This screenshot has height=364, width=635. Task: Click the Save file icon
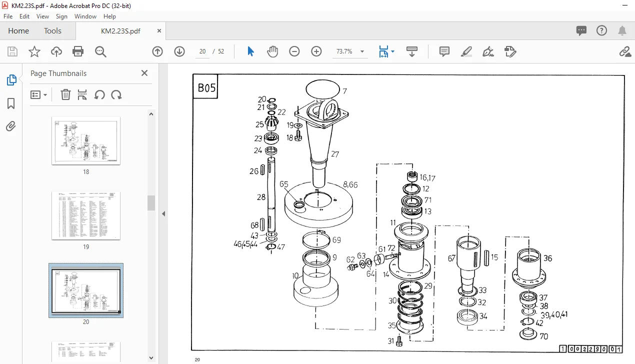click(x=12, y=51)
